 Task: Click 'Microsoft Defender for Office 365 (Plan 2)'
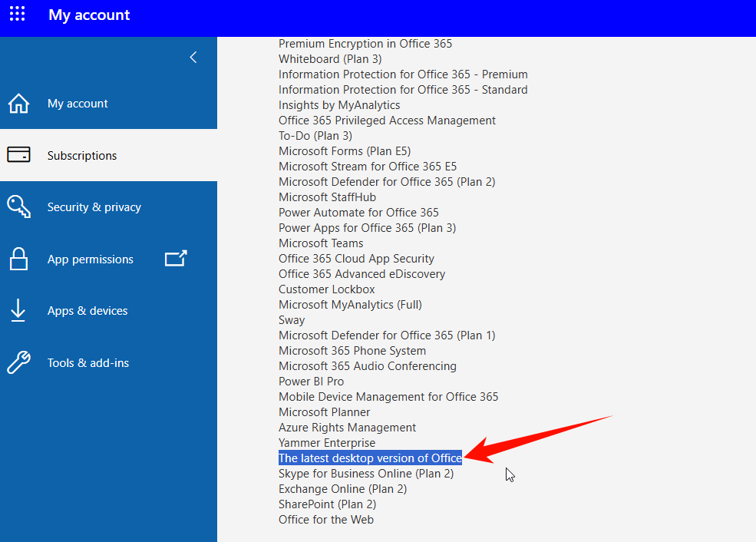[x=387, y=182]
